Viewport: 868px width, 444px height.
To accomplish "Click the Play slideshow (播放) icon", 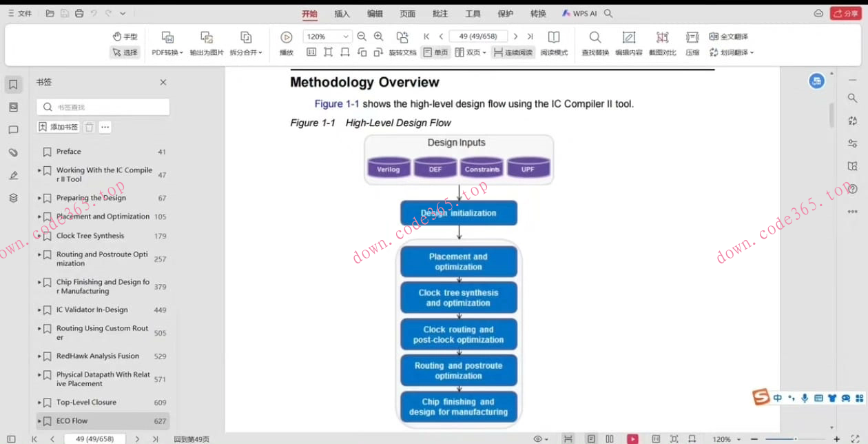I will pos(287,37).
